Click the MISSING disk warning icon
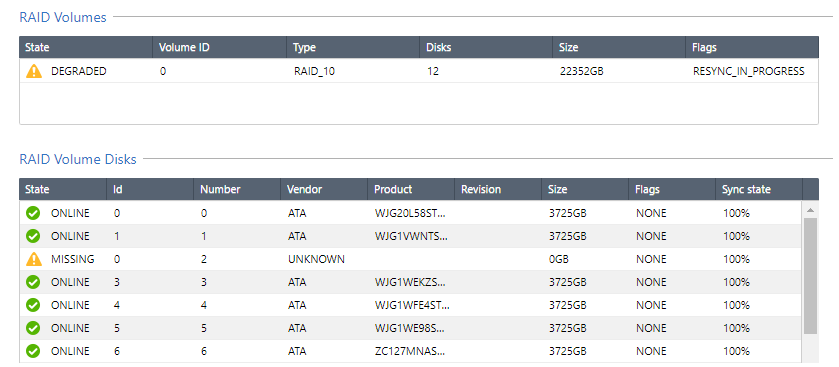 pos(34,259)
